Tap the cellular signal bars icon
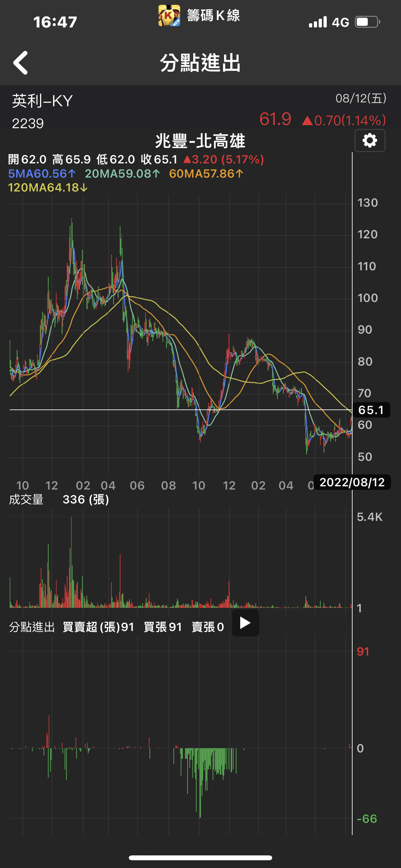Image resolution: width=401 pixels, height=868 pixels. (318, 22)
